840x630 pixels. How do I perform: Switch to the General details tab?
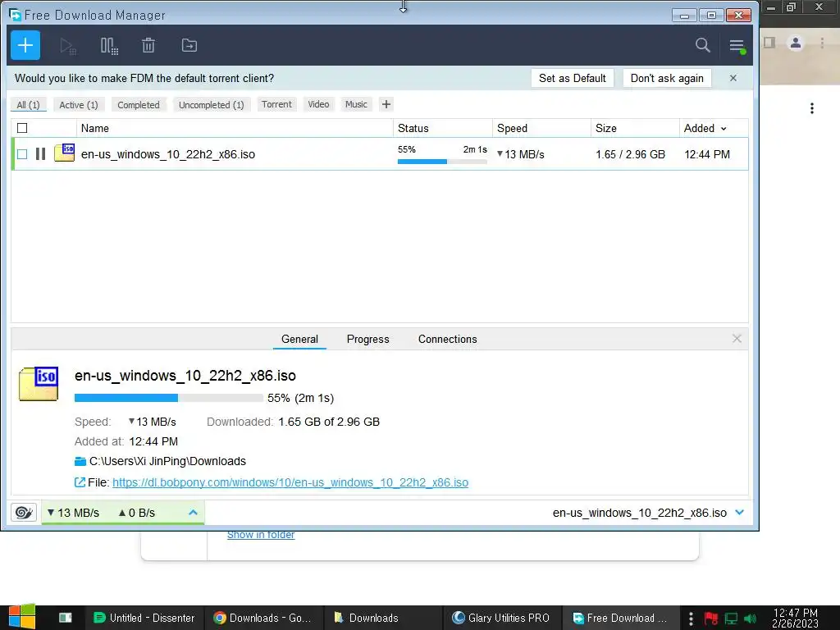[x=299, y=339]
